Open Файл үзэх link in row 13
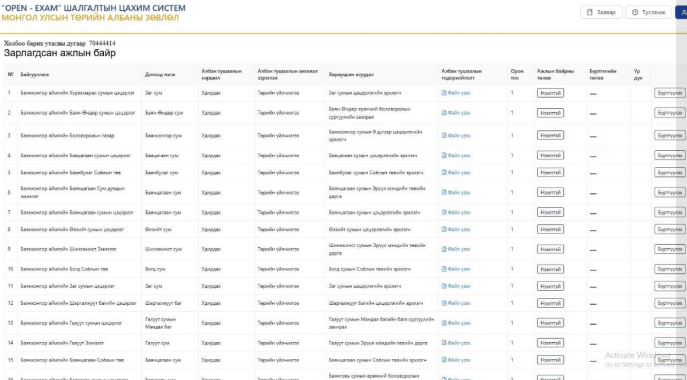 456,323
